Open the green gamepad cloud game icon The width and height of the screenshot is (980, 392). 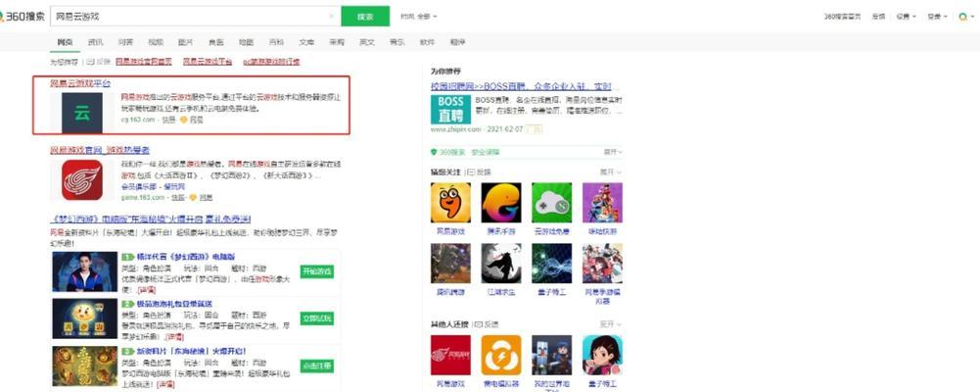(552, 203)
